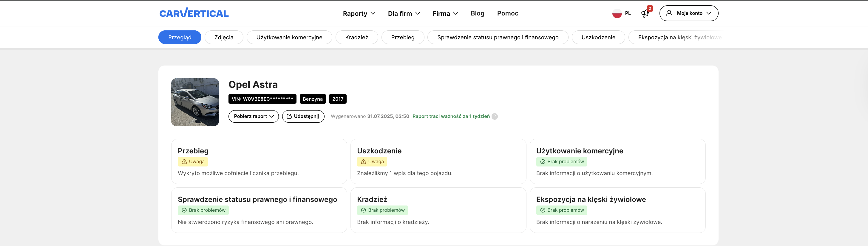Open Sprawdzenie statusu prawnego card heading

coord(257,199)
